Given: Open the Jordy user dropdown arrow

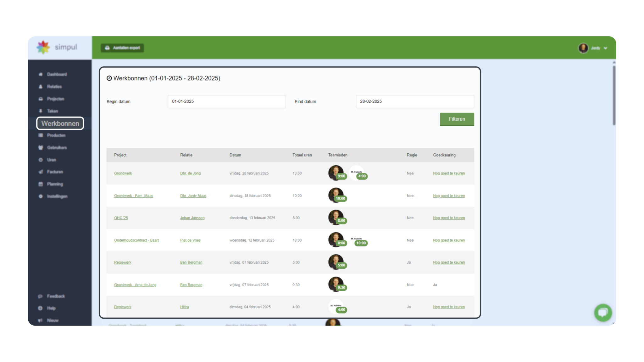Looking at the screenshot, I should (x=605, y=48).
